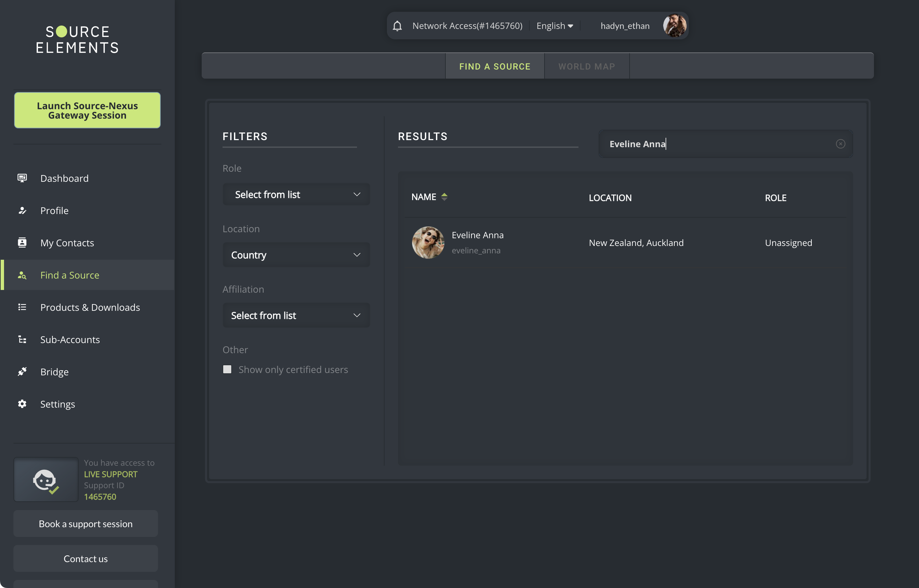Toggle NAME column sort arrow
This screenshot has width=919, height=588.
click(444, 197)
